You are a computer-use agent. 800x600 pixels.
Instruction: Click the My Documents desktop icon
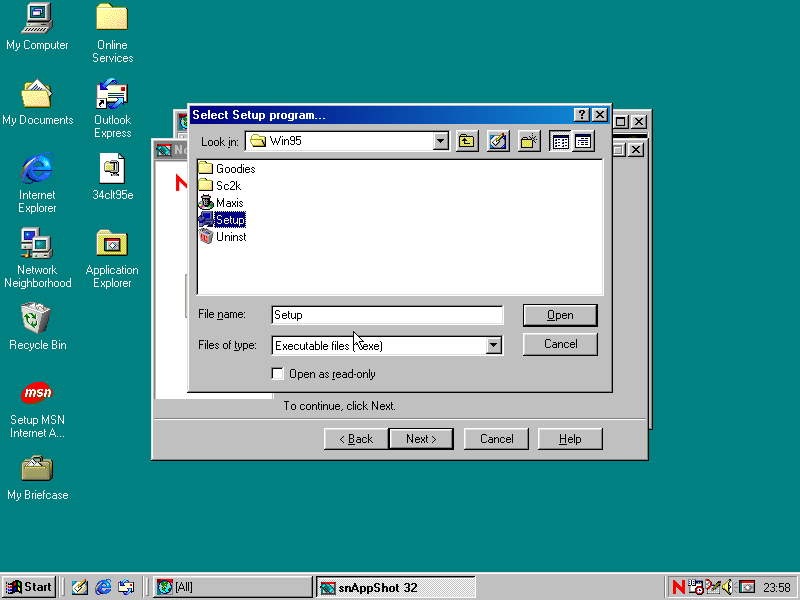click(x=37, y=102)
